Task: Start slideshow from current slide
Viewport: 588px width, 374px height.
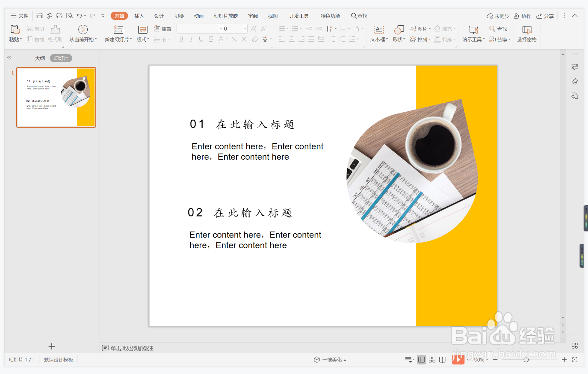Action: 83,29
